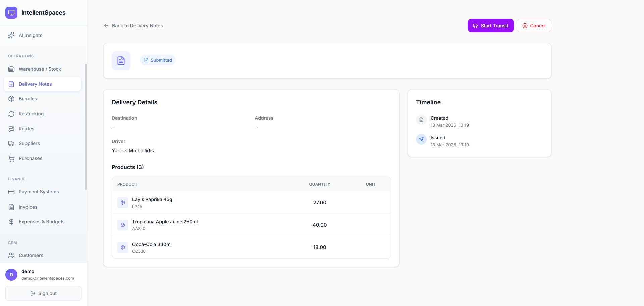Image resolution: width=644 pixels, height=306 pixels.
Task: Click the Routes path icon
Action: pyautogui.click(x=11, y=129)
